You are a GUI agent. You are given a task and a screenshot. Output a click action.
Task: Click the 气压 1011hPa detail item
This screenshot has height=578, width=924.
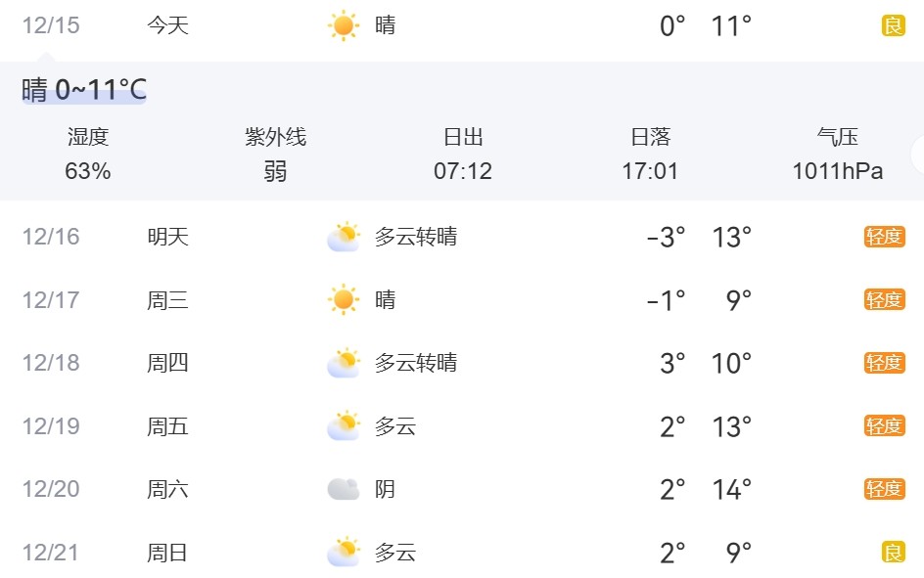coord(837,155)
